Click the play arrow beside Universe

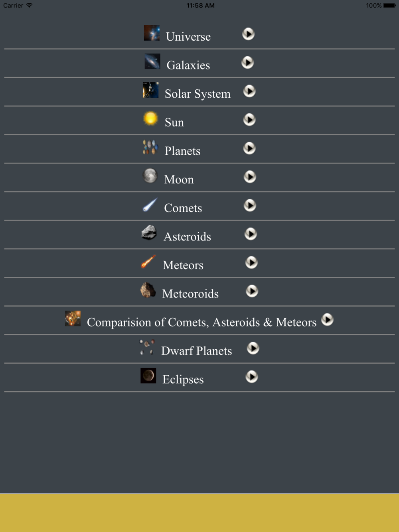click(x=248, y=34)
